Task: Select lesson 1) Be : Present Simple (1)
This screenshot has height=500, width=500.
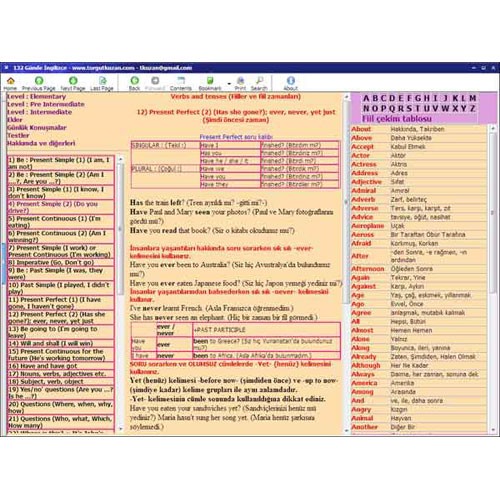Action: point(60,163)
